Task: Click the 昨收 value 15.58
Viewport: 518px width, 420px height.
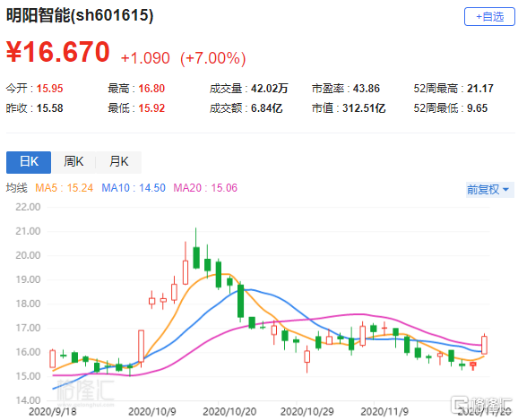Action: (49, 108)
